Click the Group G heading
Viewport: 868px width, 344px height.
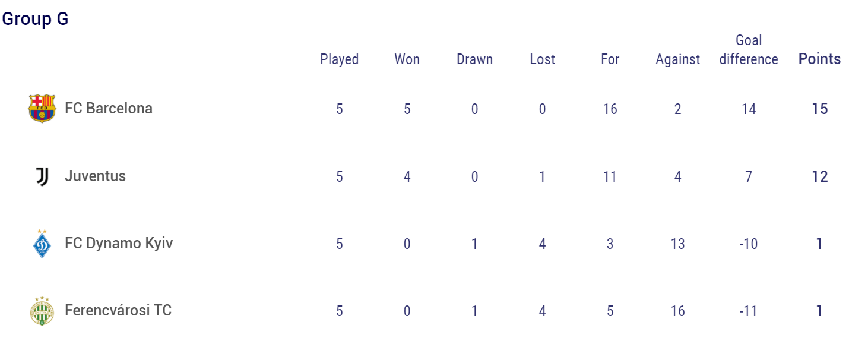[36, 19]
